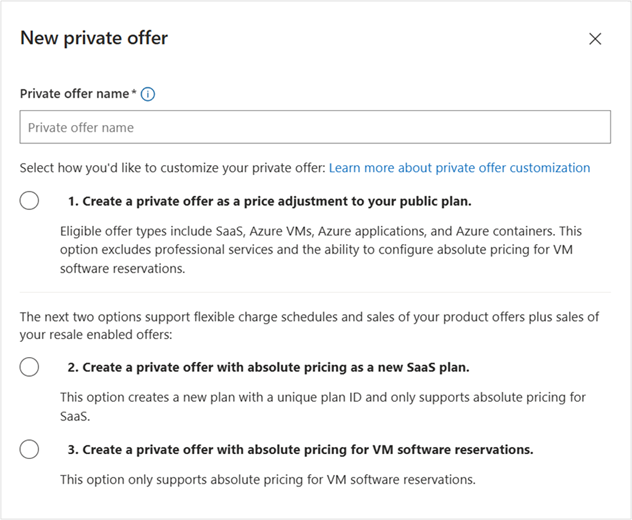Open Learn more about private offer customization link
Viewport: 632px width, 520px height.
click(x=459, y=168)
